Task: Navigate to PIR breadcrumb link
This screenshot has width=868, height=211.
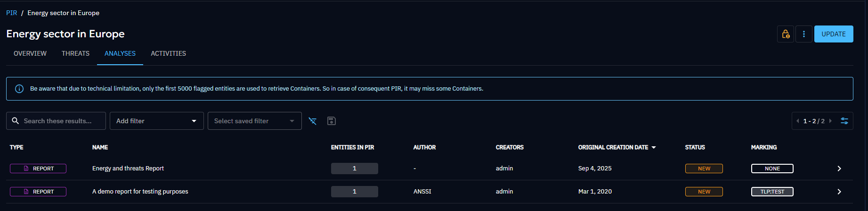Action: click(11, 13)
